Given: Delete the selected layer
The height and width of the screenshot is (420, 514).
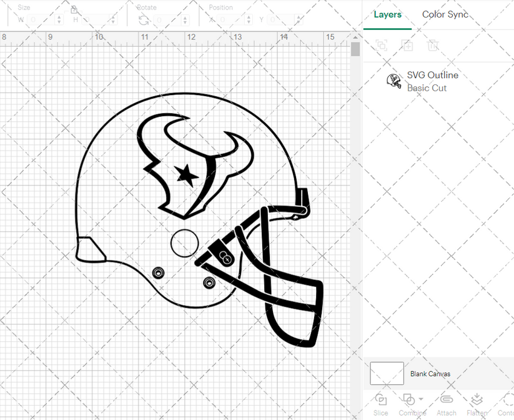Looking at the screenshot, I should (434, 45).
